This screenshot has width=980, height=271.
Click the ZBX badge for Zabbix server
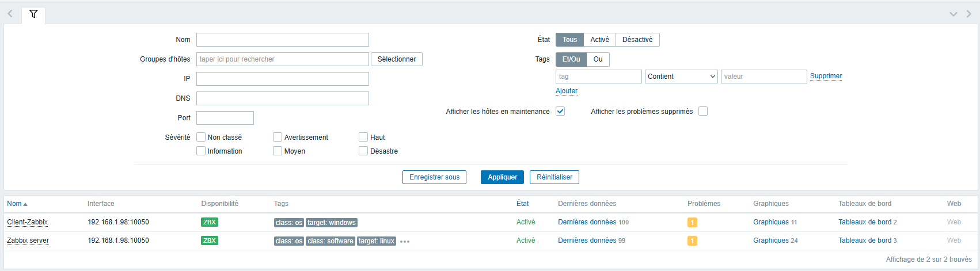point(210,241)
